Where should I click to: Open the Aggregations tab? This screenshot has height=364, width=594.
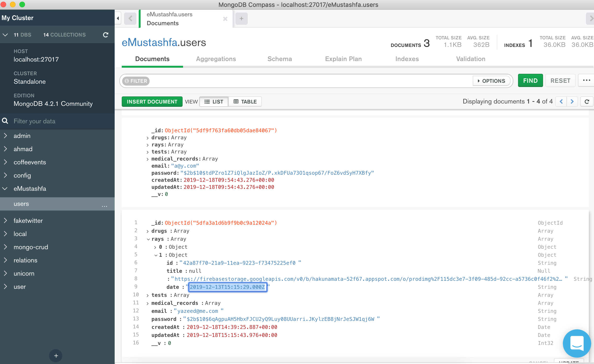[x=216, y=59]
